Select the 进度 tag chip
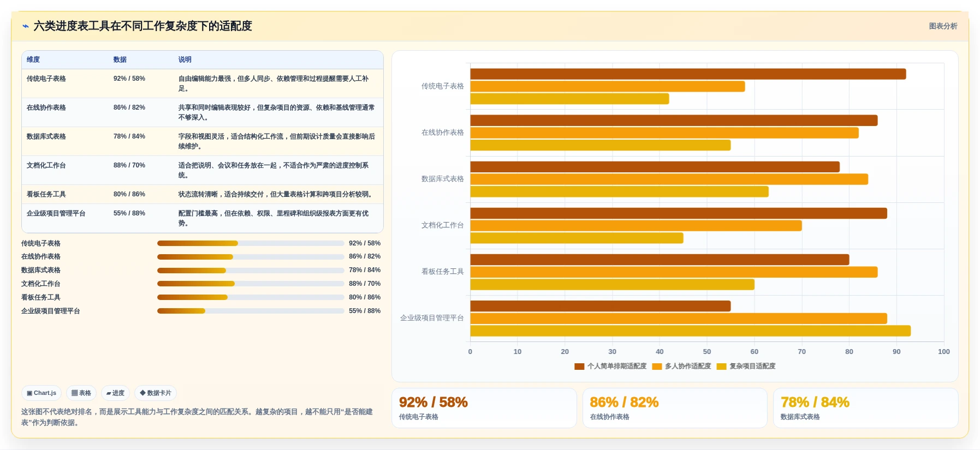The image size is (980, 450). tap(115, 393)
